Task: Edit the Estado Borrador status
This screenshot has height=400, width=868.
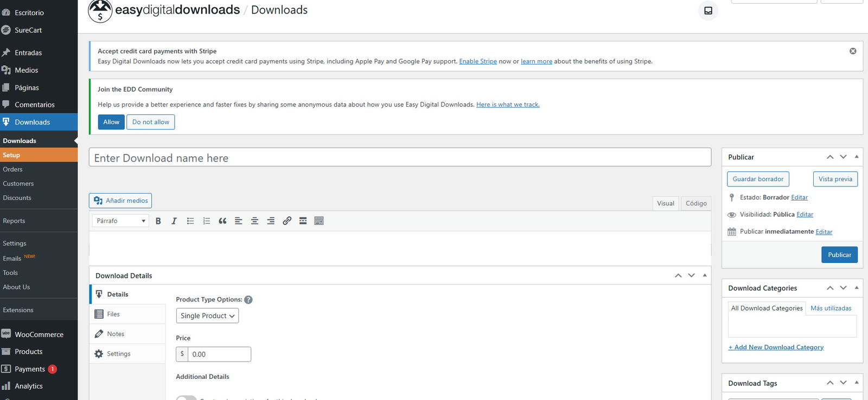Action: click(x=799, y=197)
